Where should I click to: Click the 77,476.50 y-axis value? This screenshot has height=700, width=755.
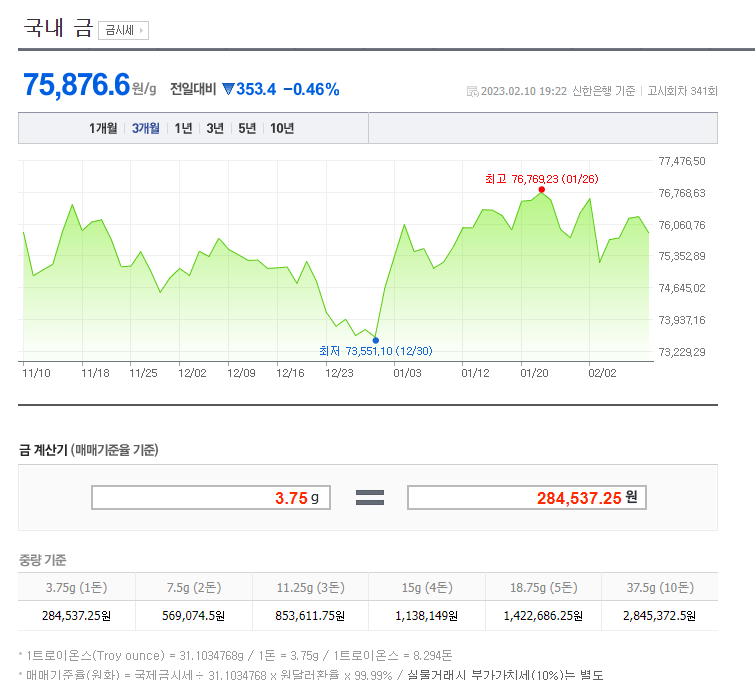682,161
